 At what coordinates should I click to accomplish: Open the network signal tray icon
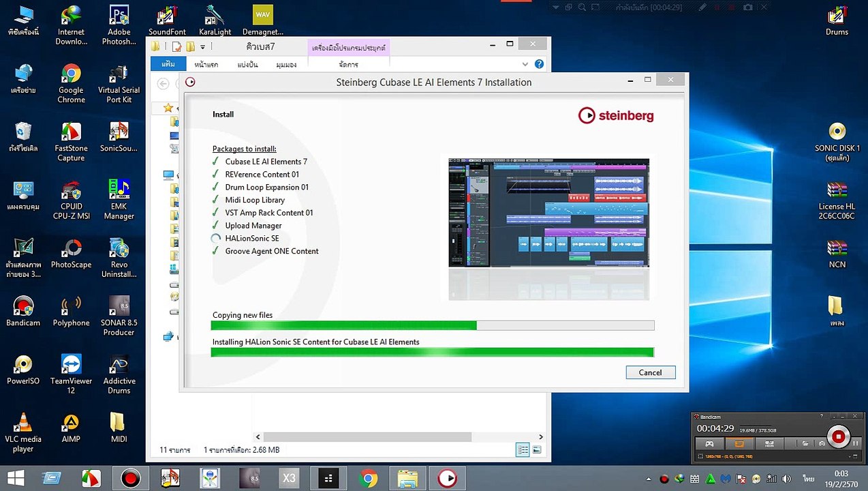point(771,479)
